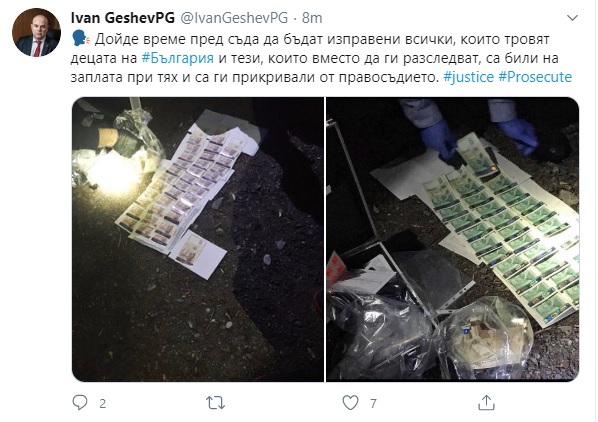Open the #justice hashtag link

[x=469, y=77]
